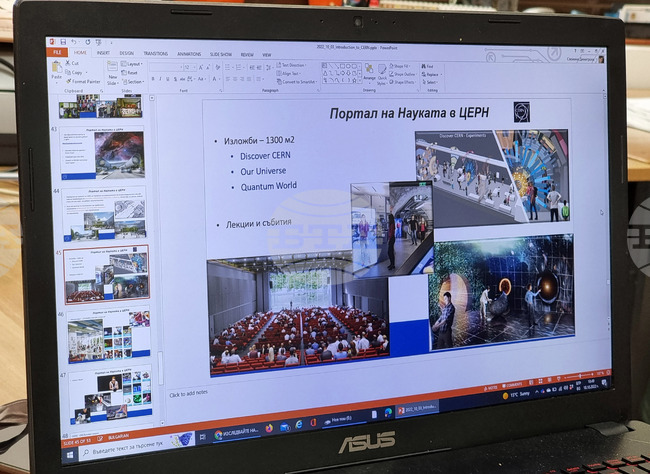Select slide 43 thumbnail
650x474 pixels.
[x=102, y=153]
